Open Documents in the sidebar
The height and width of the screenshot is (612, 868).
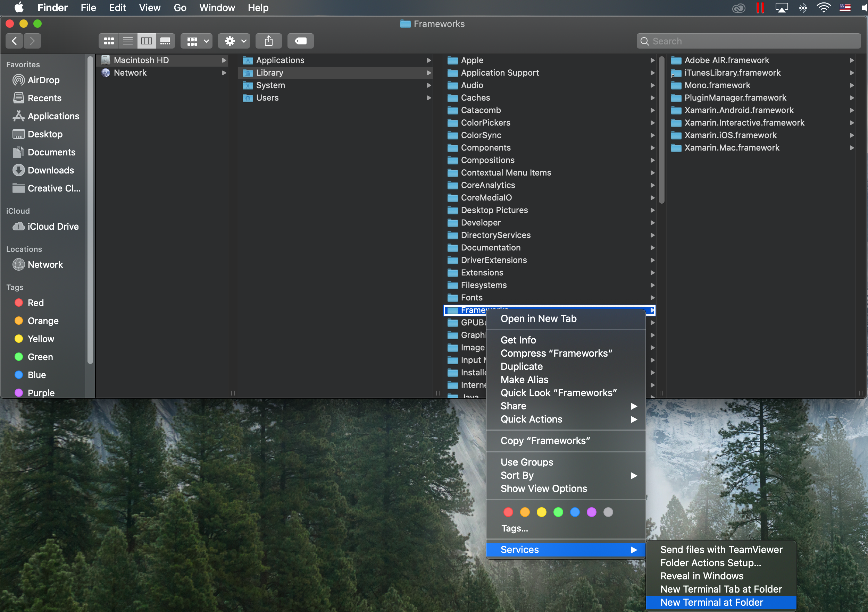[x=43, y=152]
